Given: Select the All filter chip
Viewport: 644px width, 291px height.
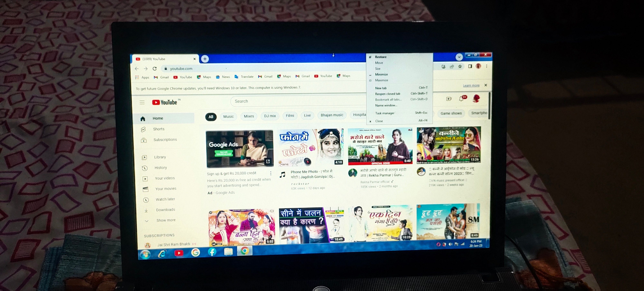Looking at the screenshot, I should pos(211,117).
